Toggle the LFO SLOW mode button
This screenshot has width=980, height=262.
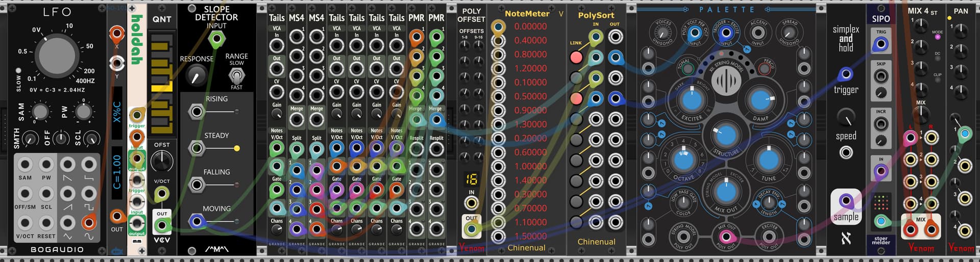[x=18, y=71]
